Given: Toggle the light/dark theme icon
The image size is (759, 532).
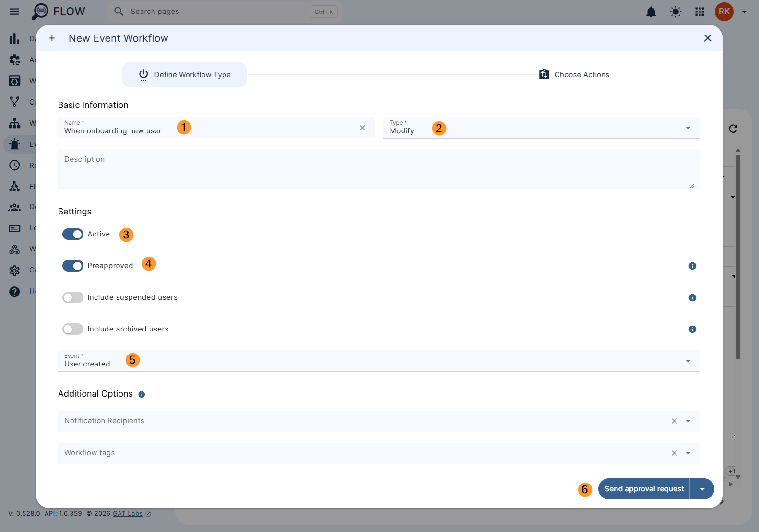Looking at the screenshot, I should tap(676, 12).
